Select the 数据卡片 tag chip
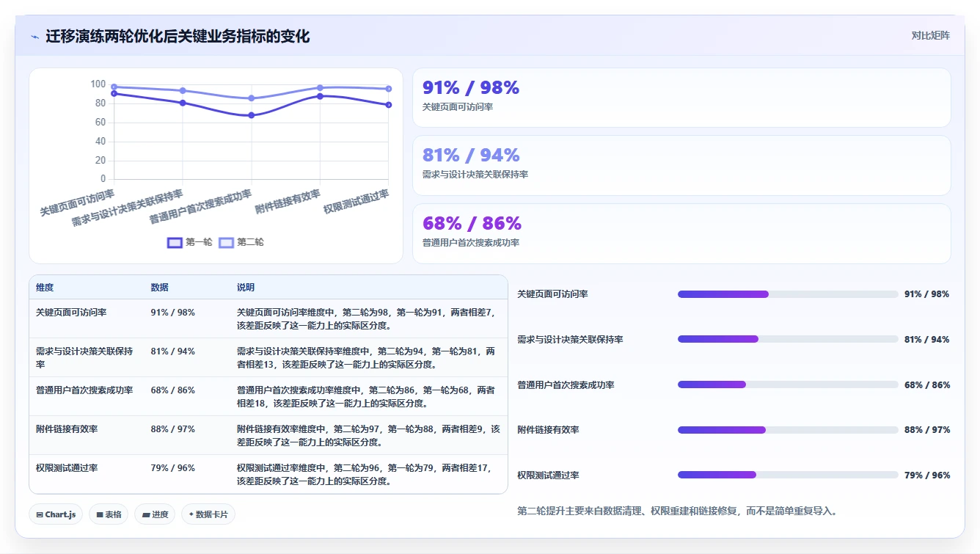 tap(208, 514)
